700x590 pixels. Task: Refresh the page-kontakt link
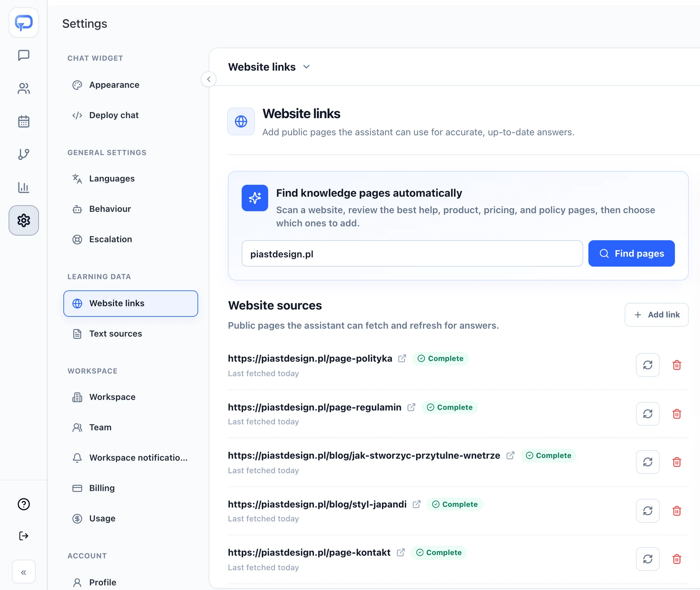[x=647, y=559]
